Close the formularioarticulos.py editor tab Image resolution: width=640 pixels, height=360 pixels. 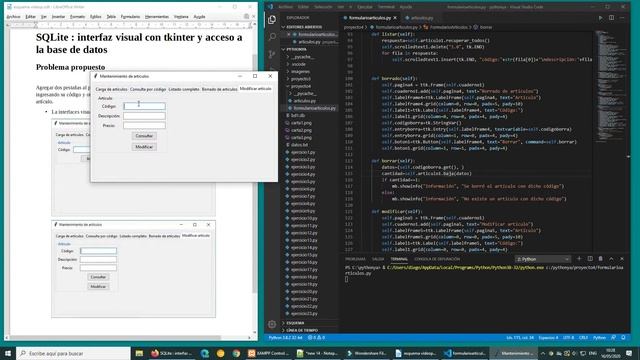pos(395,18)
